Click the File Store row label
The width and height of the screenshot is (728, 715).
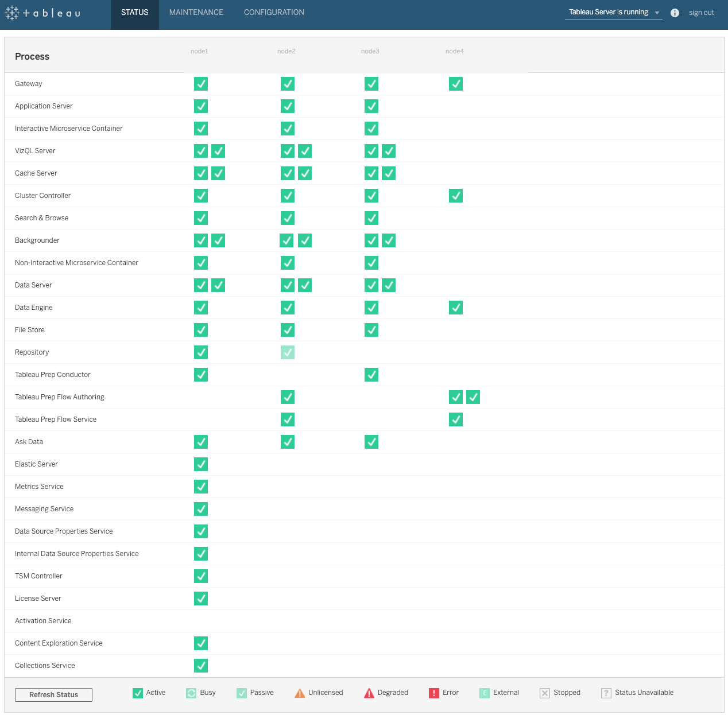coord(30,330)
